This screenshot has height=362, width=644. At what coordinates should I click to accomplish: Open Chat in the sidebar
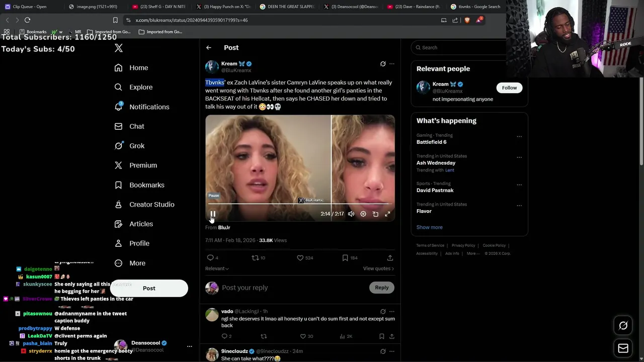129,126
